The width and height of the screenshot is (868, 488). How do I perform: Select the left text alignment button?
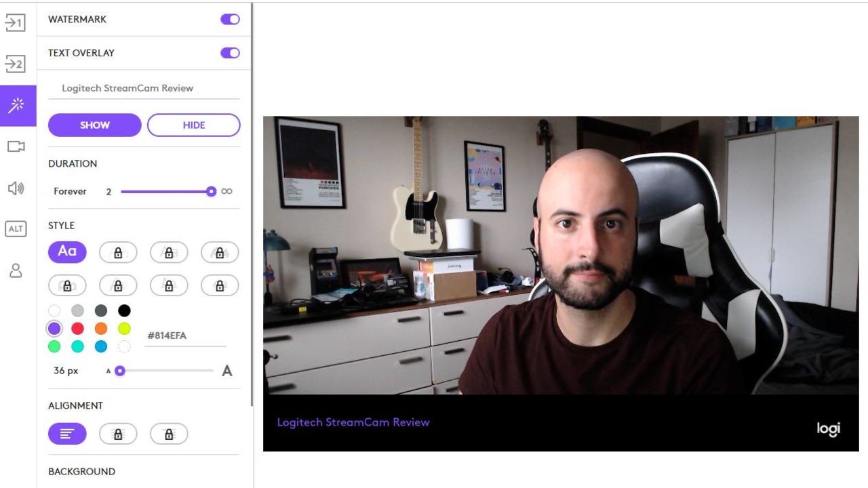[67, 434]
